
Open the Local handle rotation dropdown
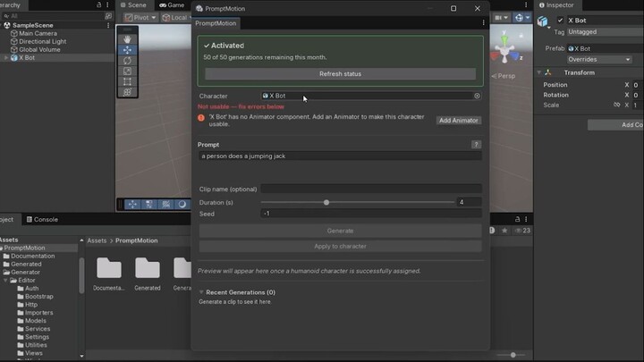click(176, 18)
